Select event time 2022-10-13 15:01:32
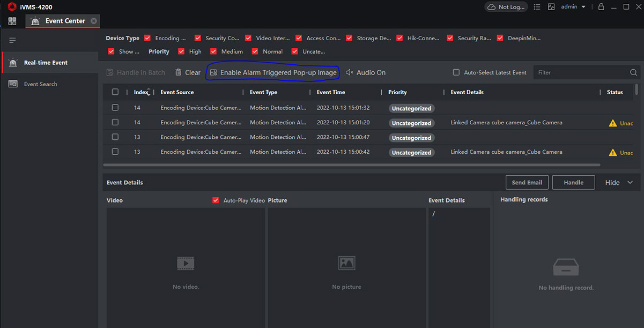The image size is (644, 328). coord(343,108)
